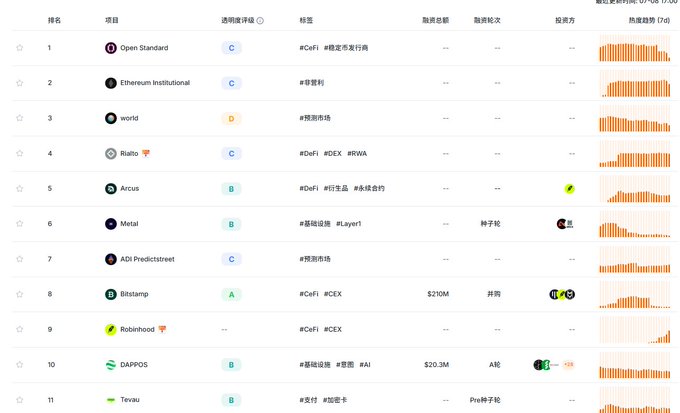Screen dimensions: 680x413
Task: Click the Bitstamp investor logos
Action: [x=562, y=295]
